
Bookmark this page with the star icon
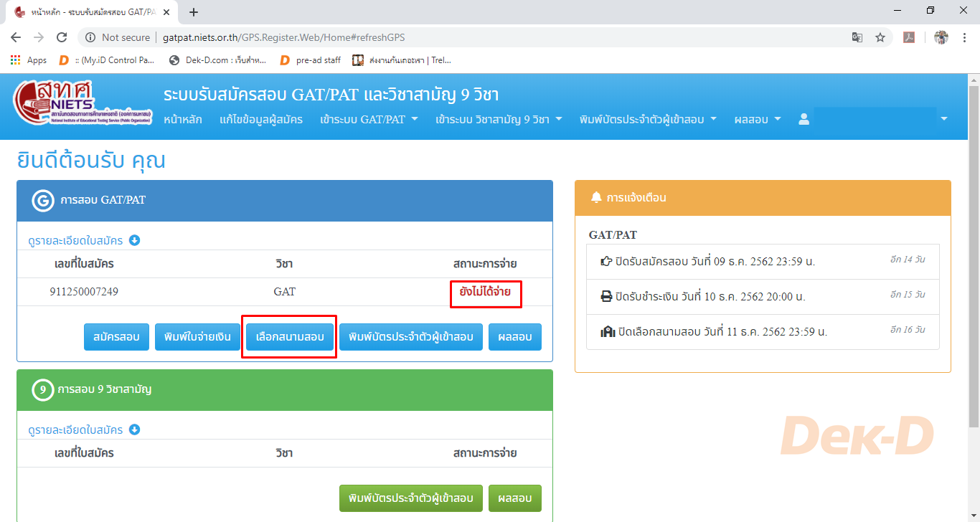[880, 37]
